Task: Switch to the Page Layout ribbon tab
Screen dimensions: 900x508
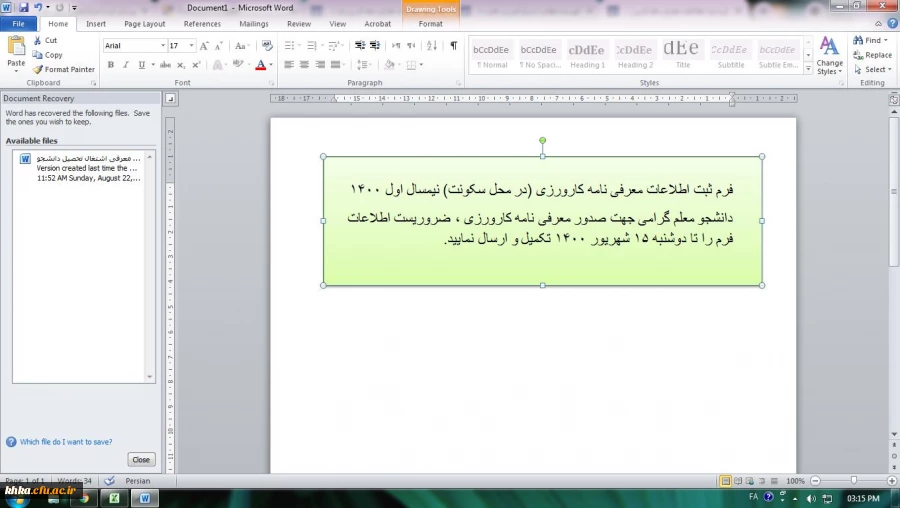Action: (x=145, y=23)
